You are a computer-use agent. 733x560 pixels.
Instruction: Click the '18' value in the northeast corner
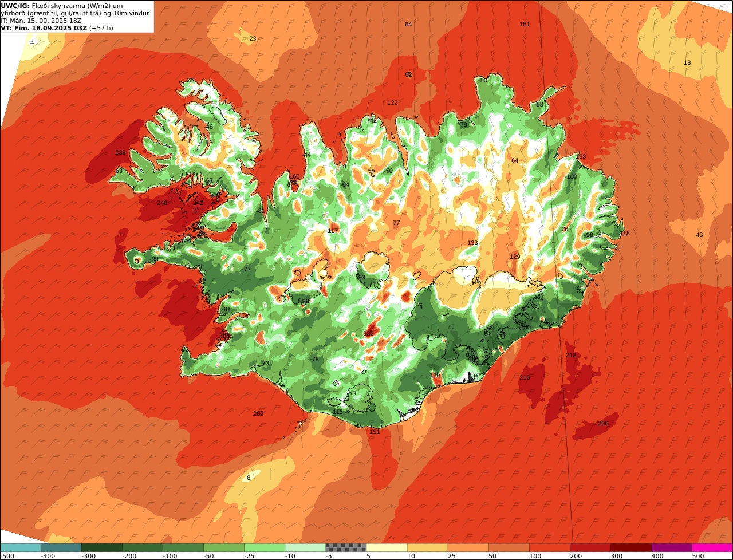pyautogui.click(x=687, y=62)
